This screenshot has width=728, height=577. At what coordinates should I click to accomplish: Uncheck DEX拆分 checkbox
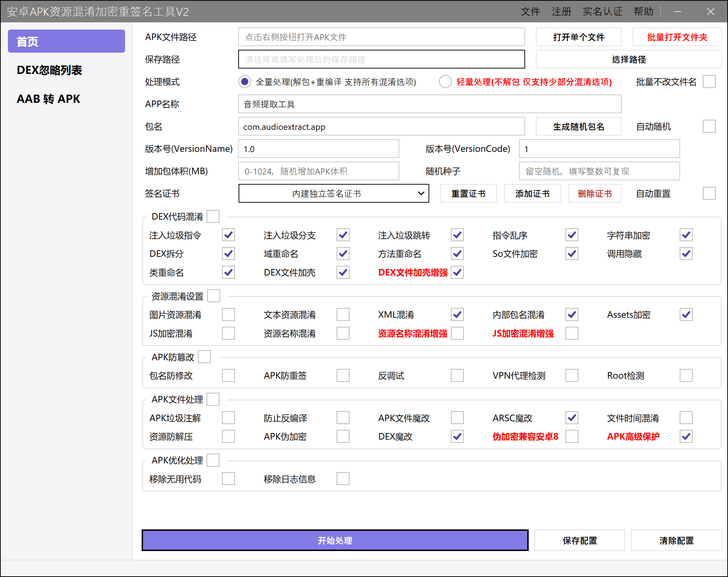(x=228, y=254)
